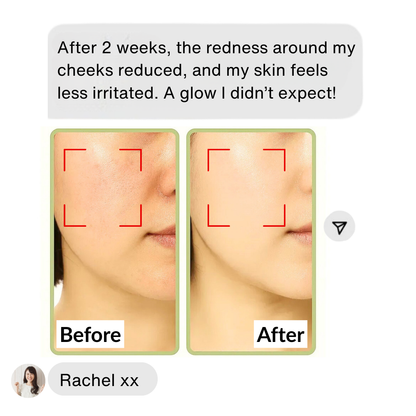Viewport: 416px width, 416px height.
Task: Open the Before photo thumbnail
Action: 115,241
